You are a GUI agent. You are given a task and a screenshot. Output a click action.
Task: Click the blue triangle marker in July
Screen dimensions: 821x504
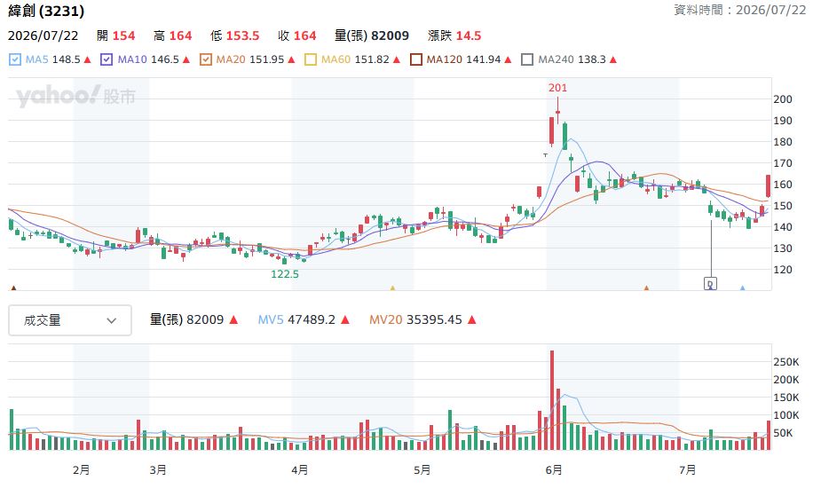point(742,287)
